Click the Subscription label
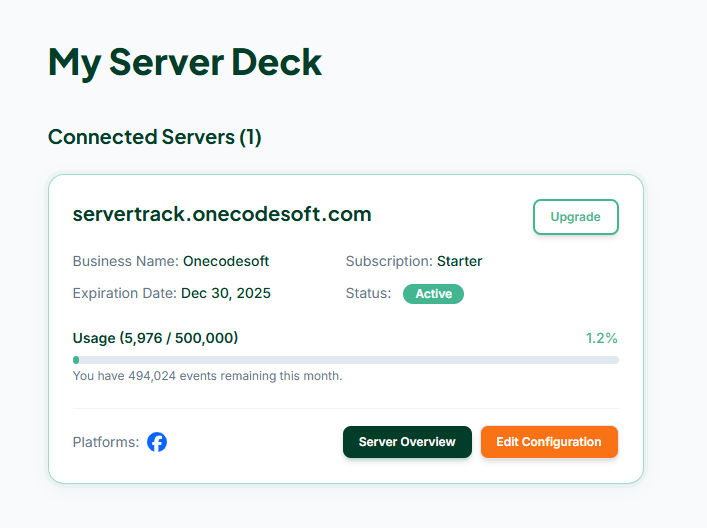This screenshot has width=707, height=528. point(389,261)
